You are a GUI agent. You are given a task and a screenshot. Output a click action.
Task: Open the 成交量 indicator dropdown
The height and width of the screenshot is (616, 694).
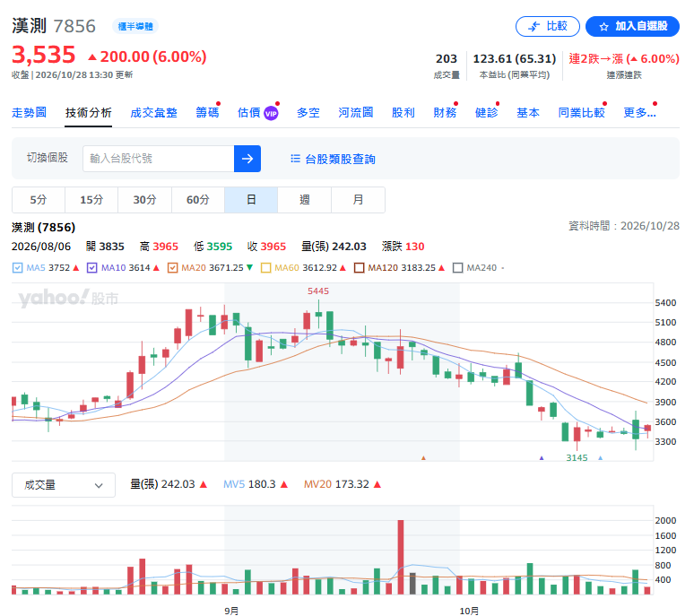click(x=64, y=485)
